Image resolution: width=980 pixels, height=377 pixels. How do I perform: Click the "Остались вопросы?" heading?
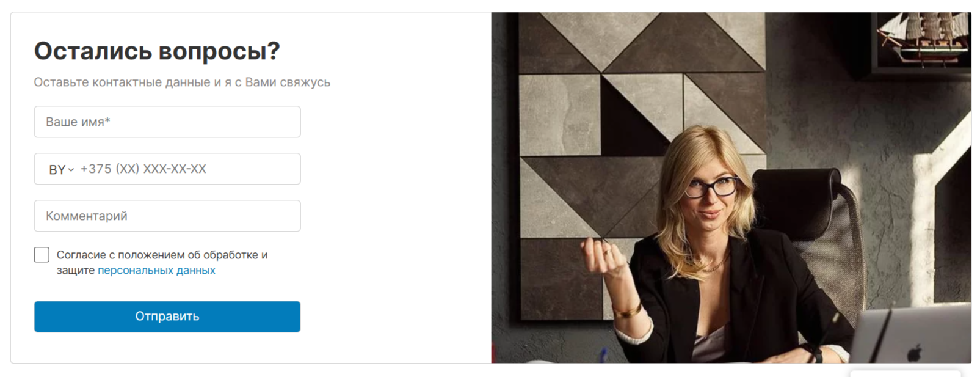(x=157, y=51)
